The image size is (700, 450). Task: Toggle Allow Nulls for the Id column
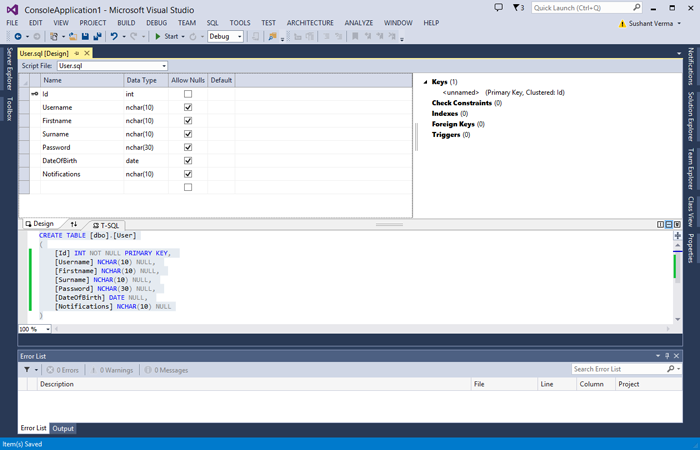coord(188,94)
